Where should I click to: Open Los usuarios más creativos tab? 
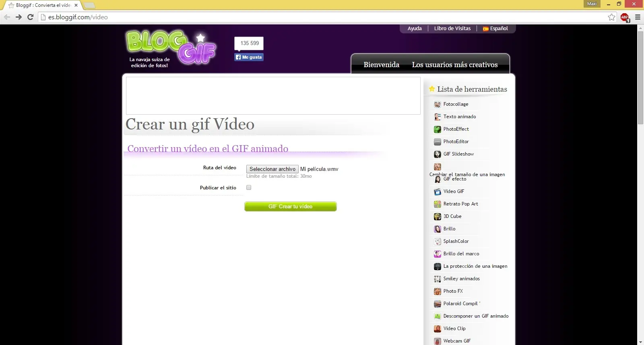[x=455, y=65]
